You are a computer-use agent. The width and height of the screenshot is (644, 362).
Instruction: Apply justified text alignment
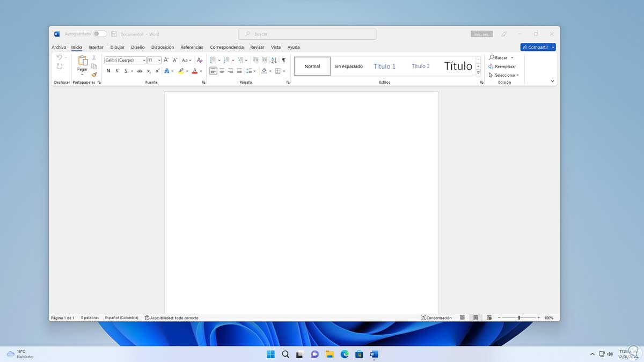(x=239, y=71)
